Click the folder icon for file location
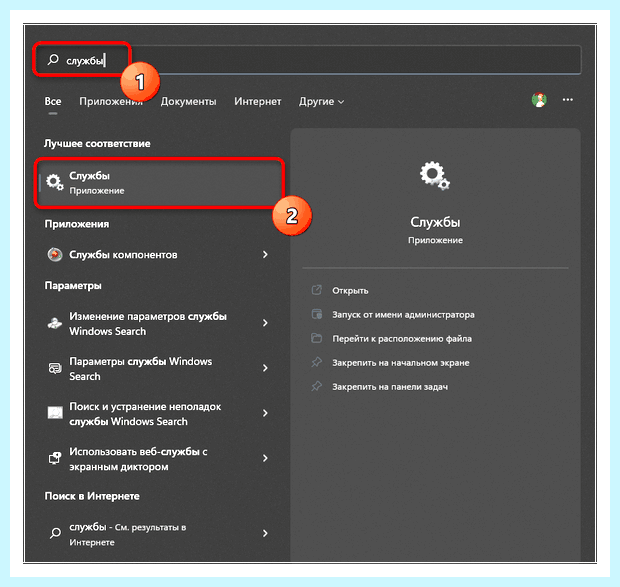The height and width of the screenshot is (587, 620). tap(317, 338)
